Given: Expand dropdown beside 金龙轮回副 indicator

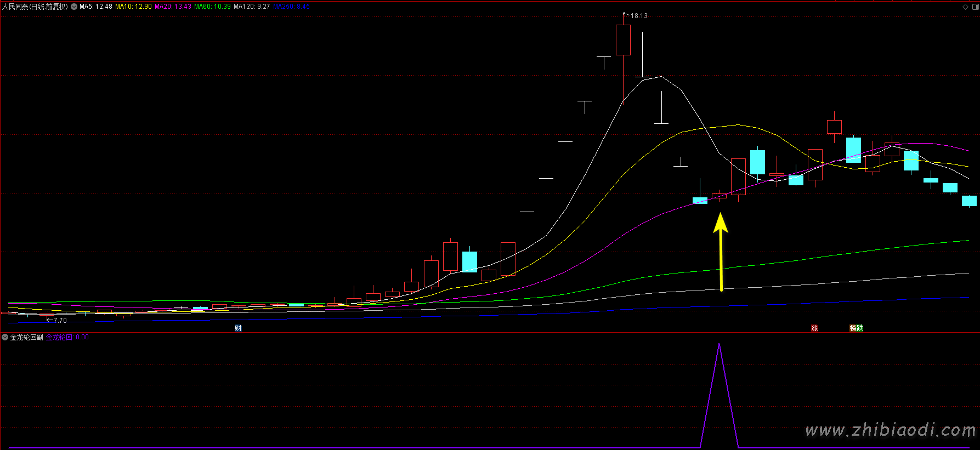Looking at the screenshot, I should click(5, 337).
